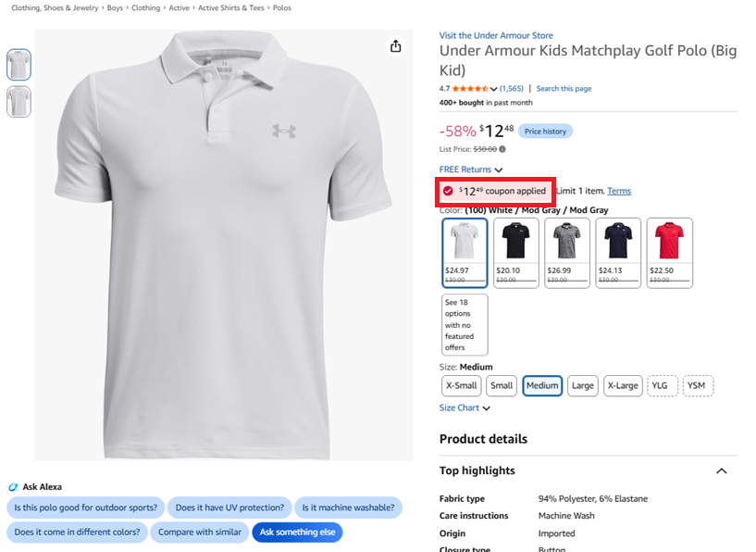The image size is (756, 552).
Task: Click the share icon on product image
Action: [395, 46]
